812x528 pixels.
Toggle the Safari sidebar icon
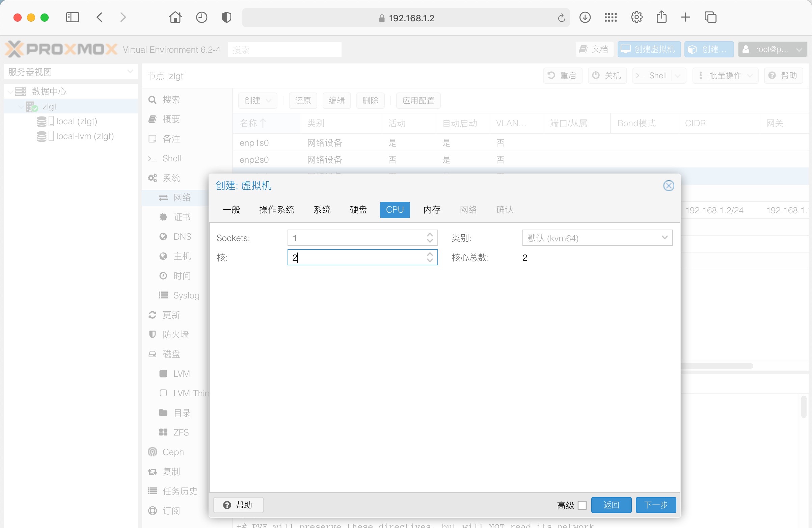click(72, 17)
